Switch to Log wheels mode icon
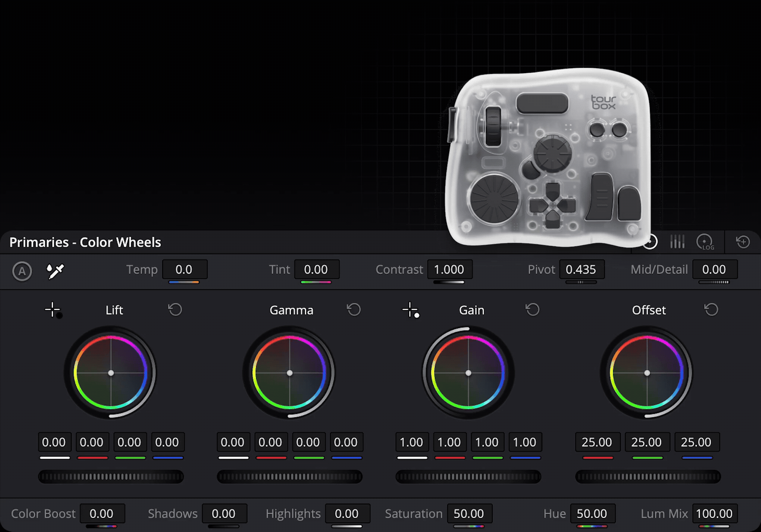The image size is (761, 532). [x=705, y=242]
